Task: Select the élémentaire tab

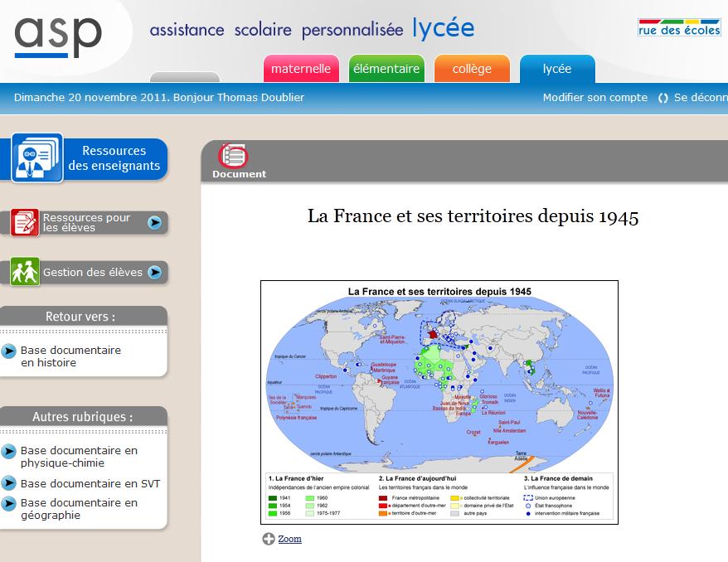Action: point(386,69)
